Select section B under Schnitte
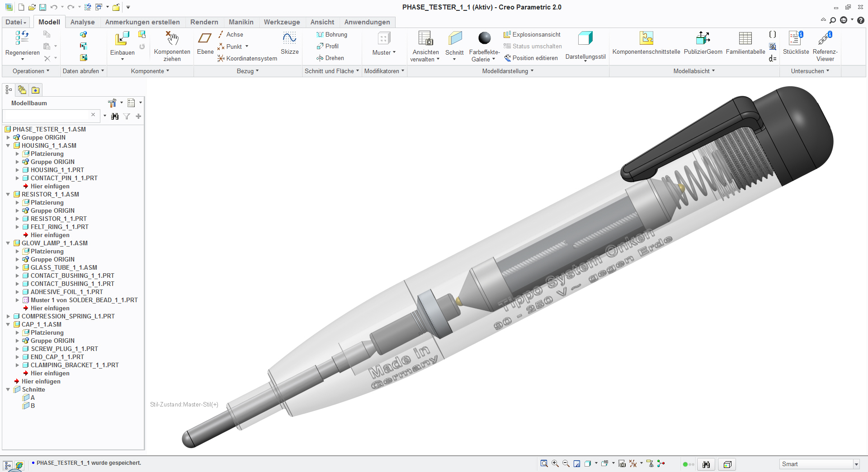 [x=29, y=406]
